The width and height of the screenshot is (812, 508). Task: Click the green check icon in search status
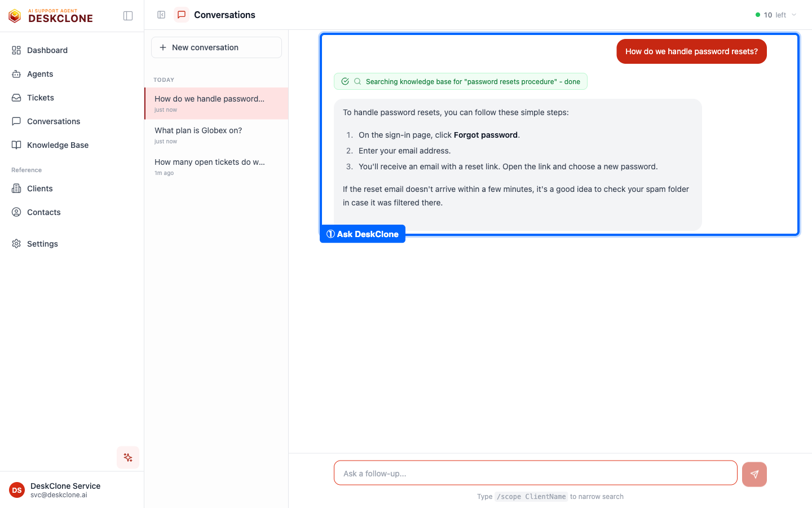(345, 81)
